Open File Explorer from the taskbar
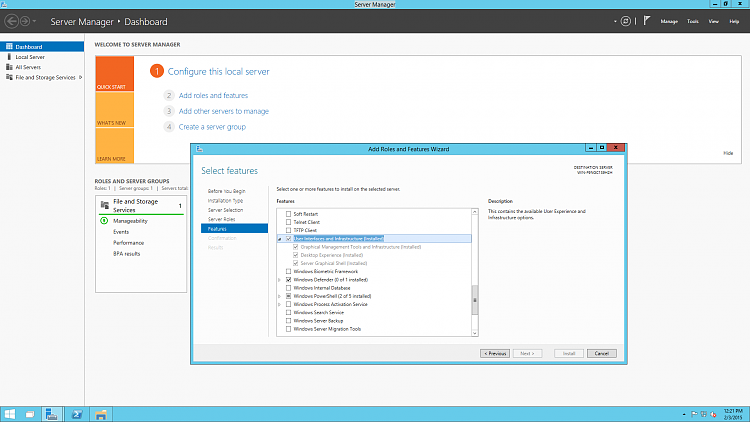 [x=100, y=414]
